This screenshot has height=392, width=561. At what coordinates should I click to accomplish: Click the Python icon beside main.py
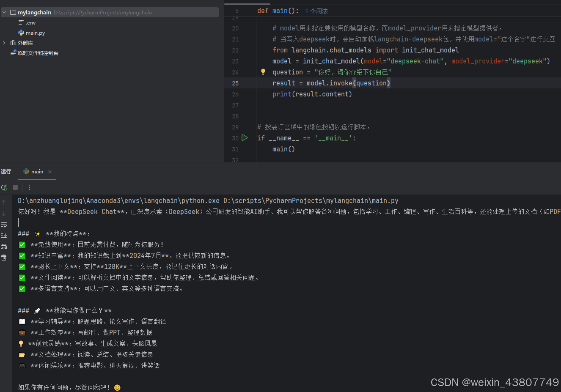21,33
